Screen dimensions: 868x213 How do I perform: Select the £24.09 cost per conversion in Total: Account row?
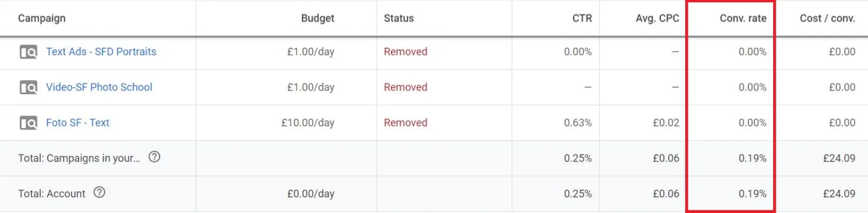pyautogui.click(x=839, y=193)
